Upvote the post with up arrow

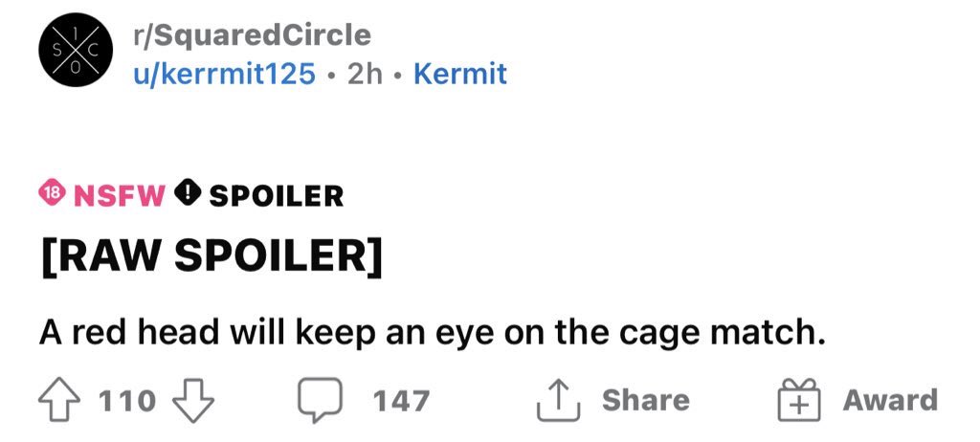[x=60, y=400]
